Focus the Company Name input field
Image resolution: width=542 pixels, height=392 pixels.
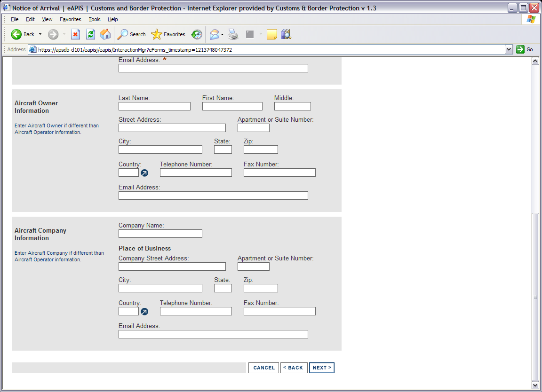click(x=160, y=234)
